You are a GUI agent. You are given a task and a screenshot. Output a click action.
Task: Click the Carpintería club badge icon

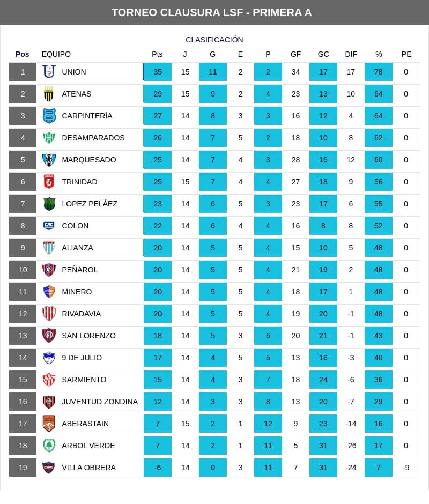pyautogui.click(x=49, y=116)
